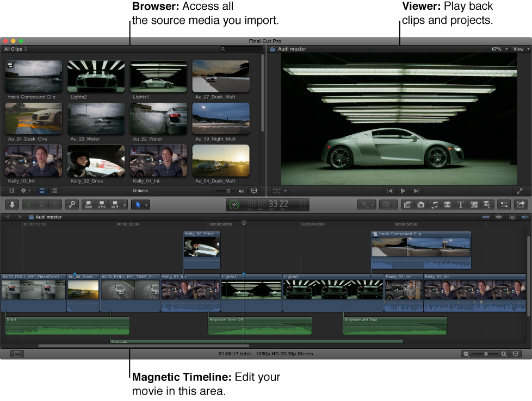The height and width of the screenshot is (401, 532).
Task: Open the Photos Browser camera icon
Action: coord(420,205)
